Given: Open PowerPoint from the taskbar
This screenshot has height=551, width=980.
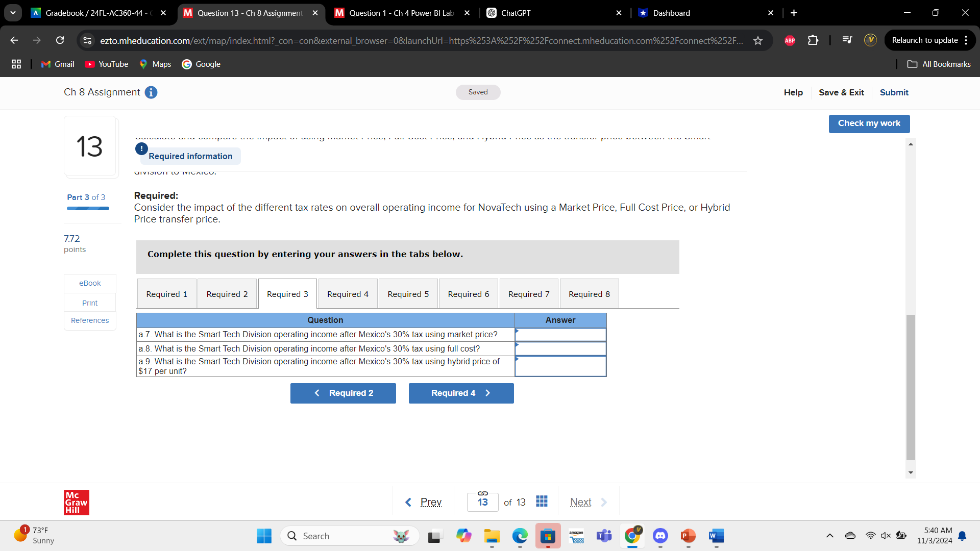Looking at the screenshot, I should tap(688, 536).
